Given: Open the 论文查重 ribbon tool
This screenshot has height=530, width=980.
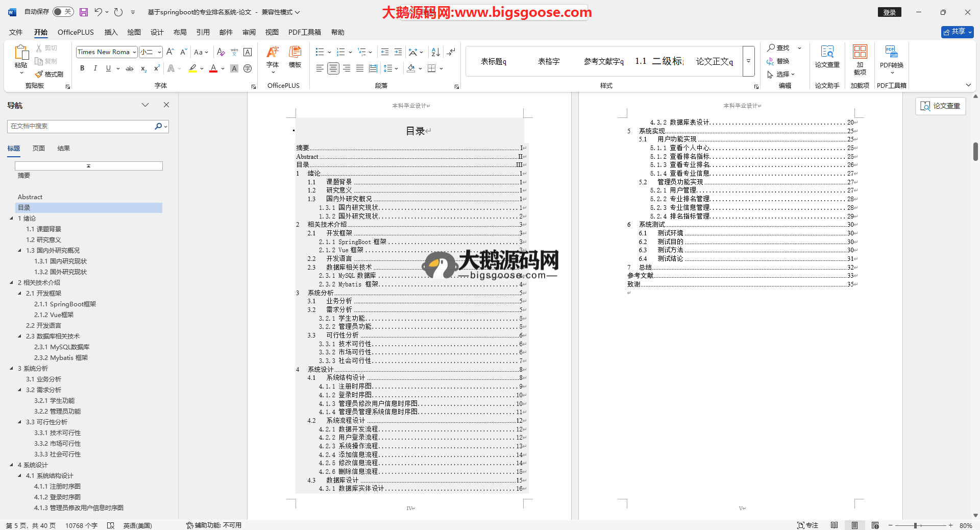Looking at the screenshot, I should 827,56.
